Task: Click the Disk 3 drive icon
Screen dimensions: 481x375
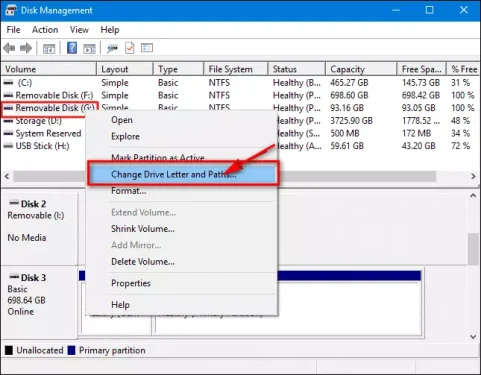Action: pyautogui.click(x=14, y=276)
